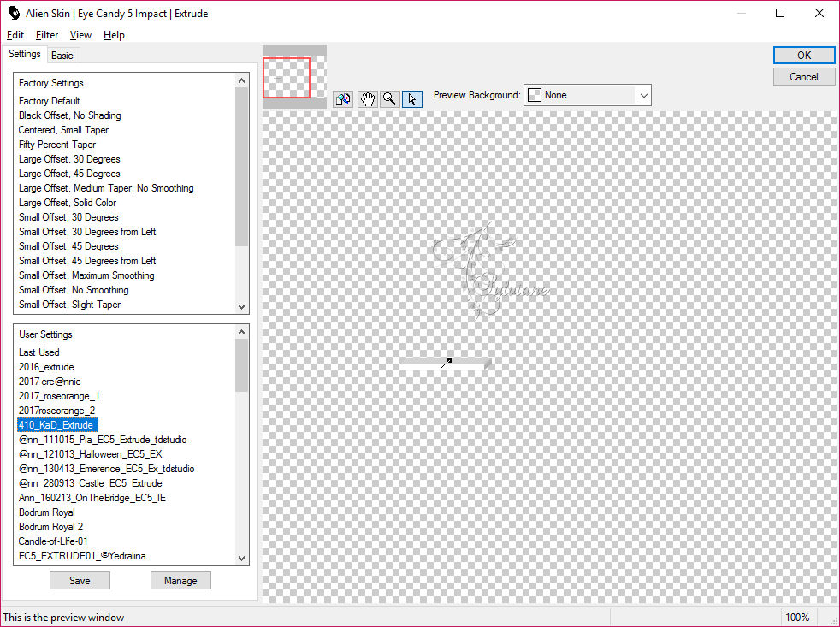840x627 pixels.
Task: Open the View menu
Action: pos(80,35)
